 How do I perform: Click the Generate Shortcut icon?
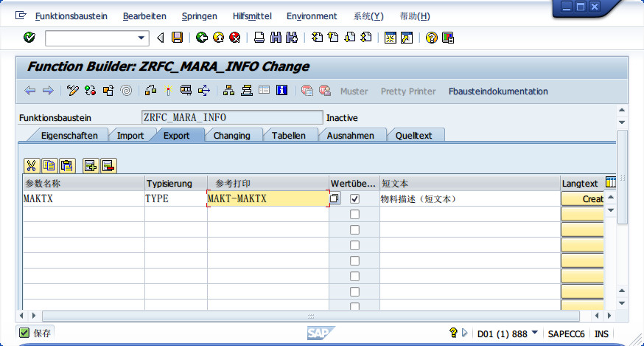click(x=407, y=38)
